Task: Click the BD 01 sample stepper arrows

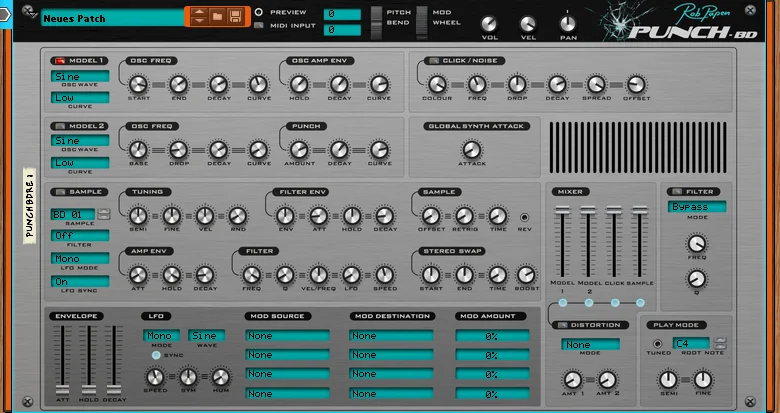Action: [x=103, y=214]
